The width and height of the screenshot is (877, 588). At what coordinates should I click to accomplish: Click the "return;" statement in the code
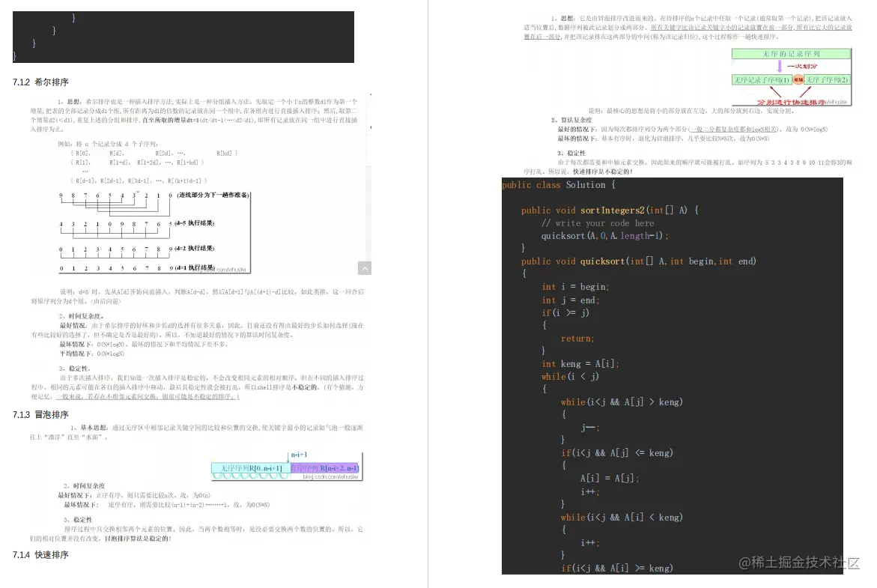tap(577, 338)
